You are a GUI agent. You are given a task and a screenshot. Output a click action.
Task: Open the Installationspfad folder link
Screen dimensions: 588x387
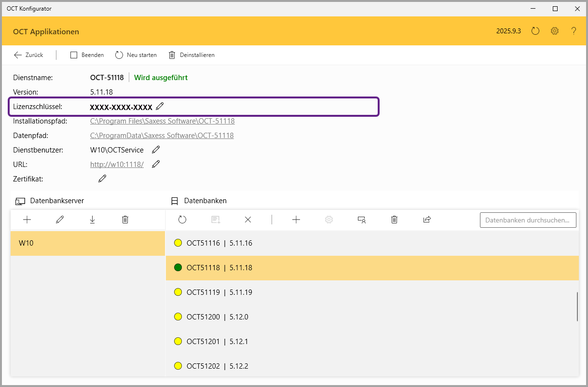162,121
